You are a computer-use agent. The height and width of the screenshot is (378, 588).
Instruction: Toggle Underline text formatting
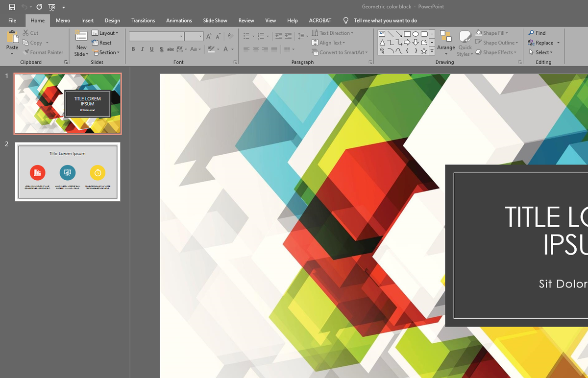[152, 49]
